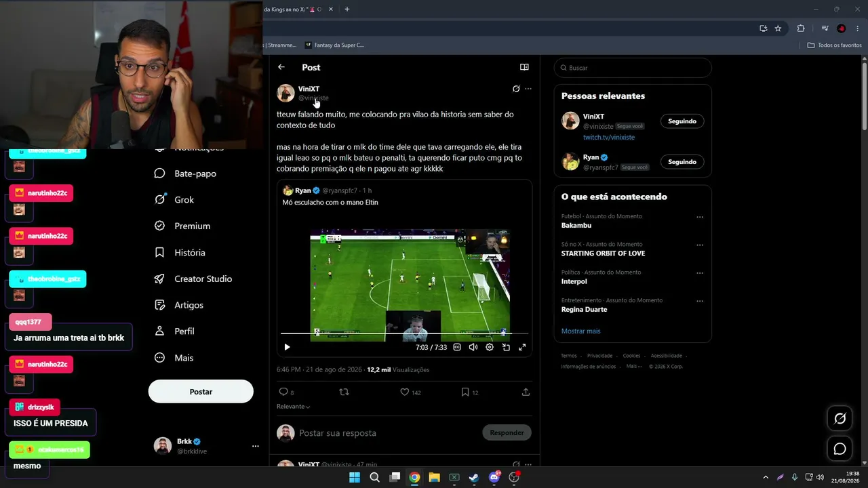Screen dimensions: 868x488
Task: Open more options for STARTING ORBIT OF LOVE
Action: [700, 245]
